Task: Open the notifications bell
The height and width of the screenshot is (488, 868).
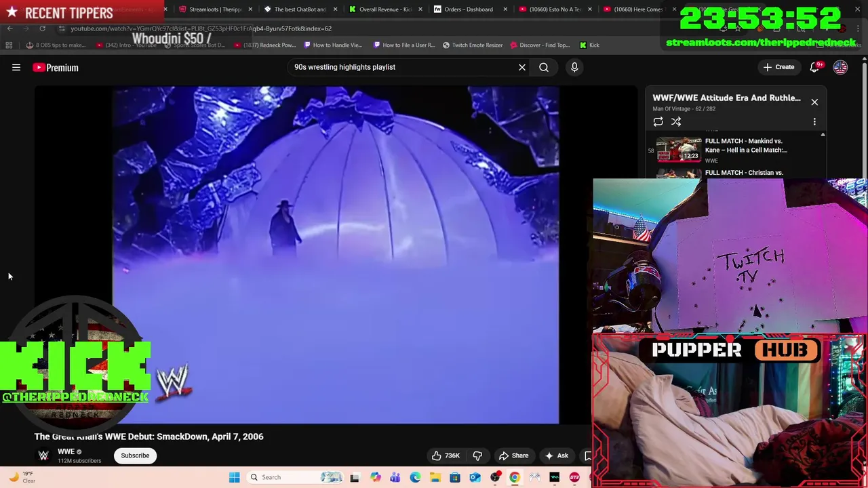Action: tap(815, 67)
